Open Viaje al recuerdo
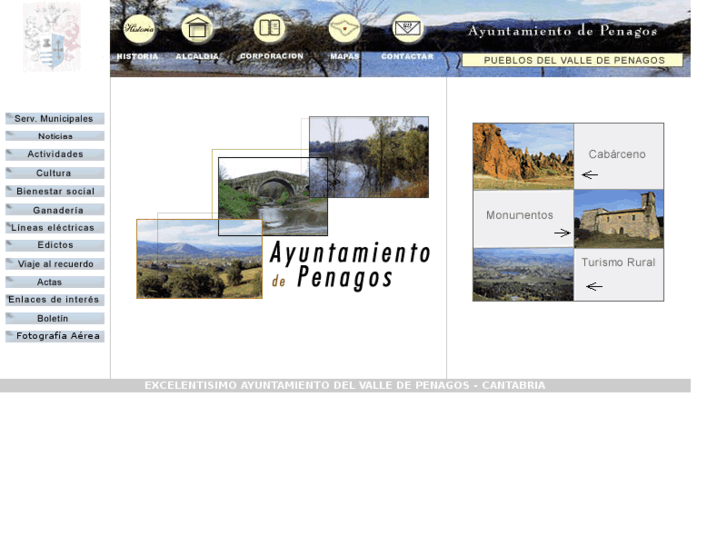The width and height of the screenshot is (727, 545). 55,264
